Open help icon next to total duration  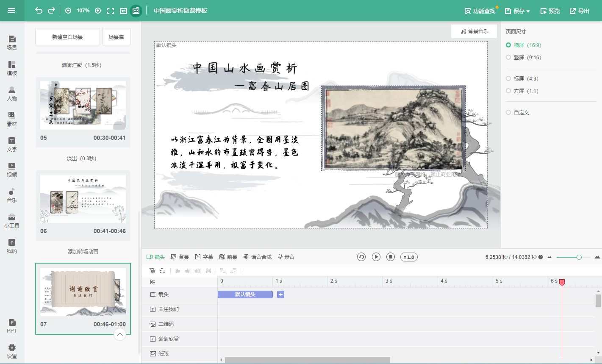click(541, 257)
